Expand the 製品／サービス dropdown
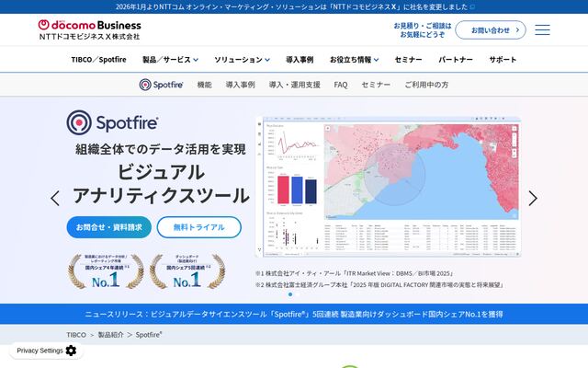This screenshot has width=588, height=368. coord(170,59)
